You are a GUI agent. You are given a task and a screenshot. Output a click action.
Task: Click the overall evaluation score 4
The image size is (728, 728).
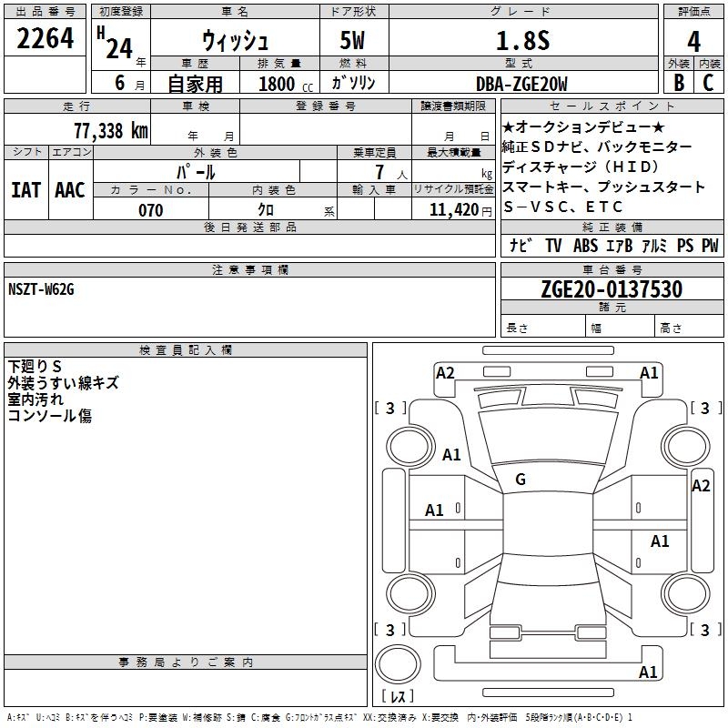click(693, 41)
